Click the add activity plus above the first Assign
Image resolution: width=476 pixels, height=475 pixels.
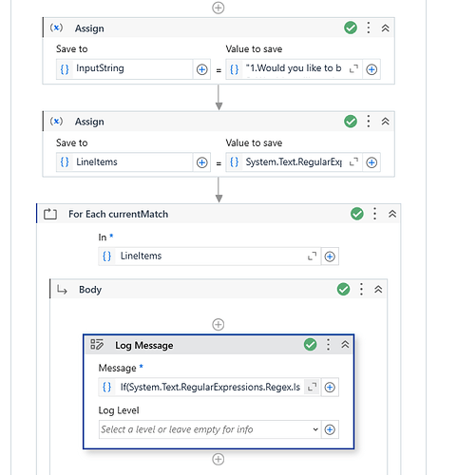pos(218,8)
